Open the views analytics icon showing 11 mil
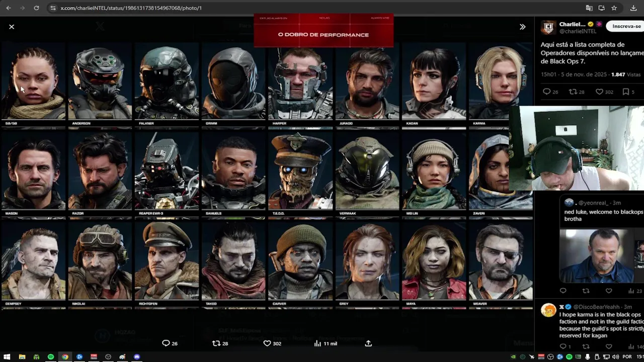 [x=317, y=343]
